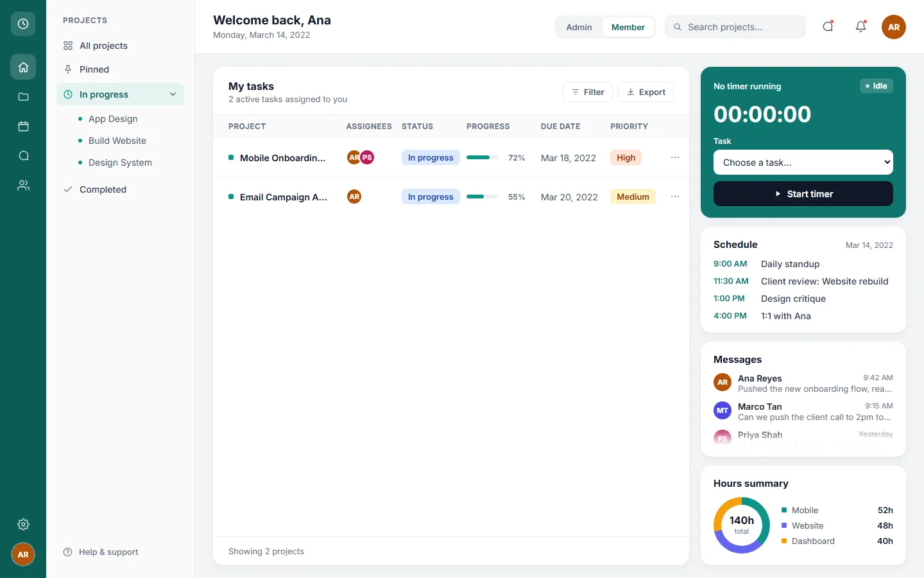The width and height of the screenshot is (924, 578).
Task: Click in the Search projects field
Action: [735, 27]
